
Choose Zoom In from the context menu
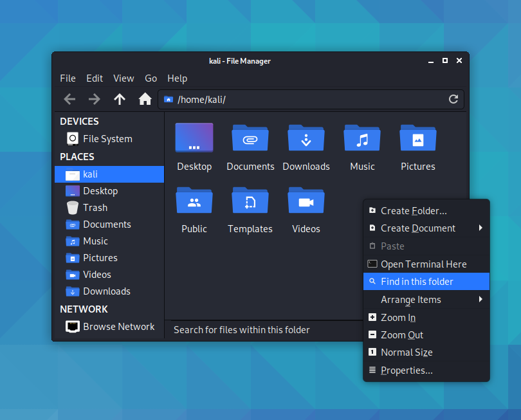[426, 318]
